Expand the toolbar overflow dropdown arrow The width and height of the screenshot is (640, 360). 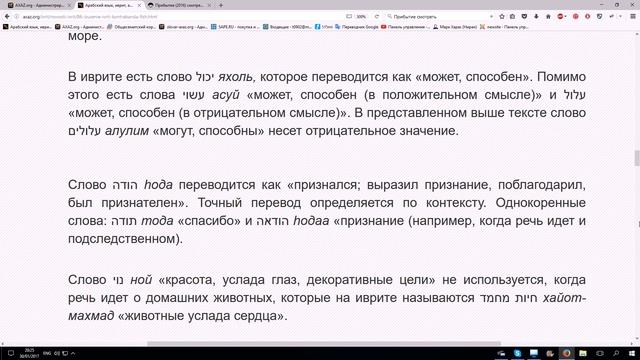[620, 16]
